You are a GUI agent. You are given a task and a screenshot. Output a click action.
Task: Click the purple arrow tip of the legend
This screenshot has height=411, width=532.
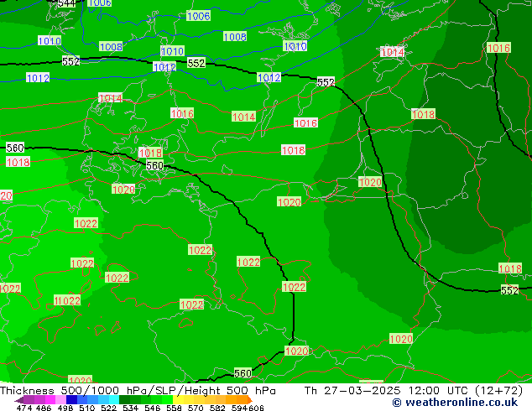pos(19,400)
